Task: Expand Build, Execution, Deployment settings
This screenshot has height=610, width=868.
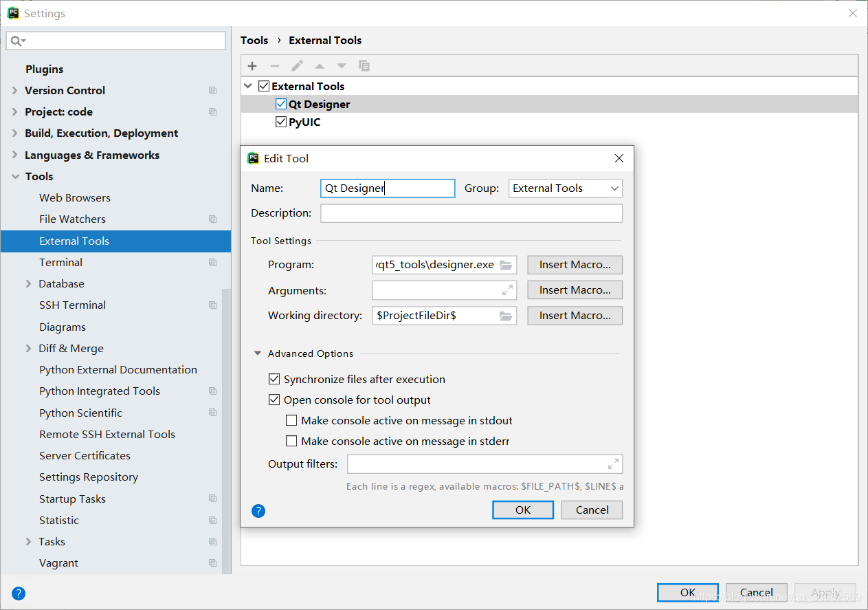Action: pos(15,133)
